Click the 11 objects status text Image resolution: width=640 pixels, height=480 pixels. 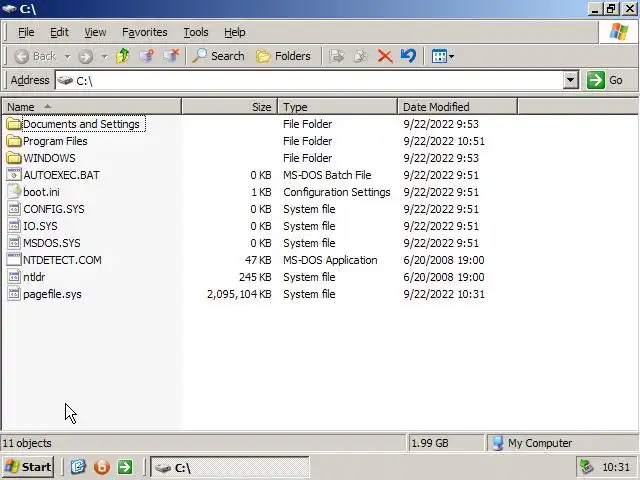click(x=27, y=443)
